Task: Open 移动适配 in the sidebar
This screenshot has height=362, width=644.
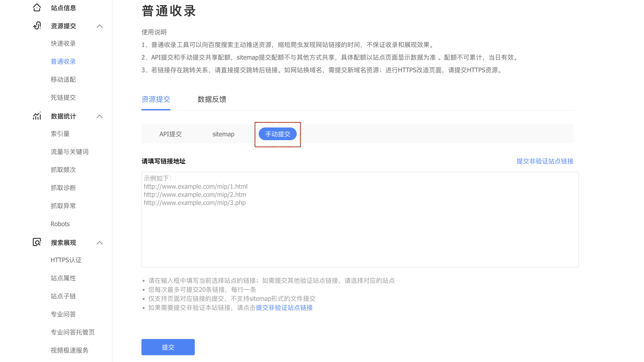Action: 63,79
